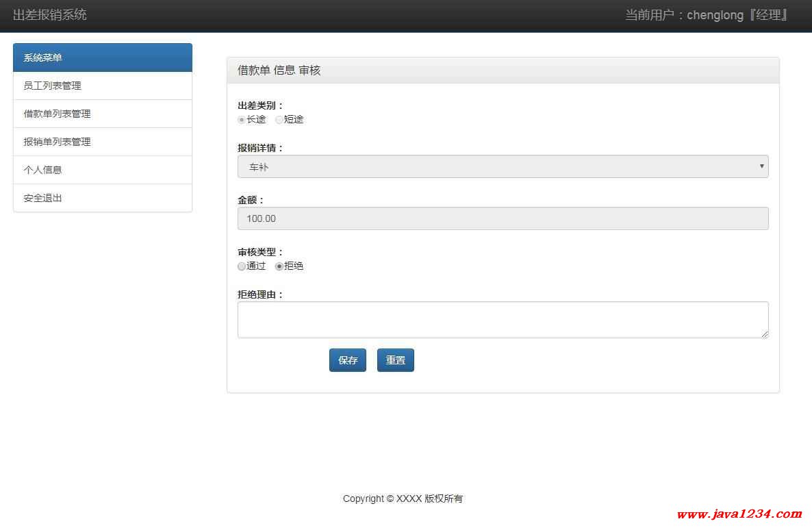Click the Copyright XXXX 版权所有 footer text
The image size is (812, 530).
pos(403,499)
